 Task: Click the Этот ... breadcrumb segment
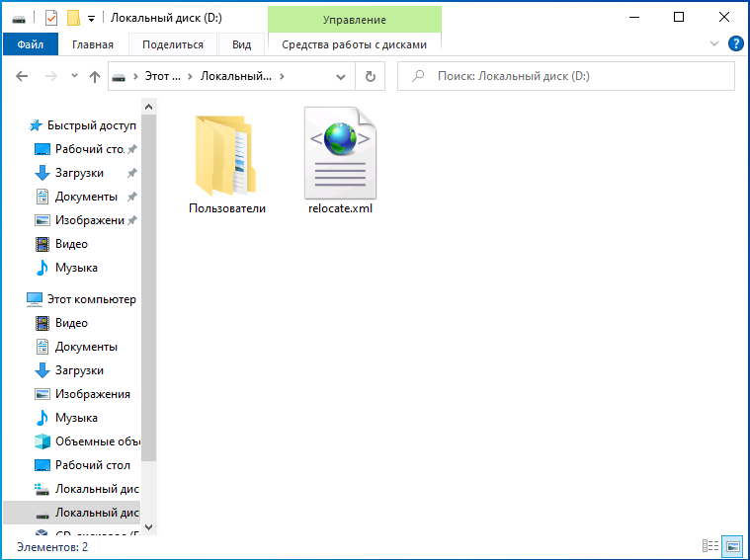tap(163, 76)
